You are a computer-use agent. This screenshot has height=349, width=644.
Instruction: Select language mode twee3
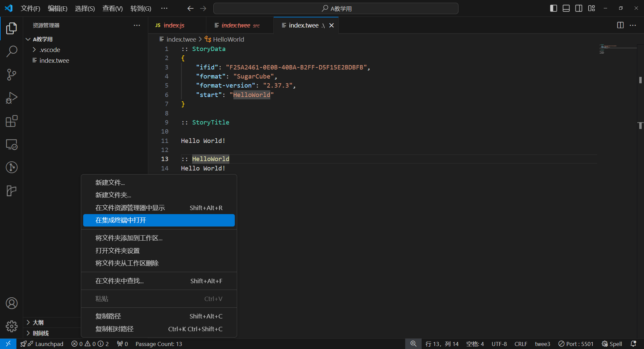(542, 344)
